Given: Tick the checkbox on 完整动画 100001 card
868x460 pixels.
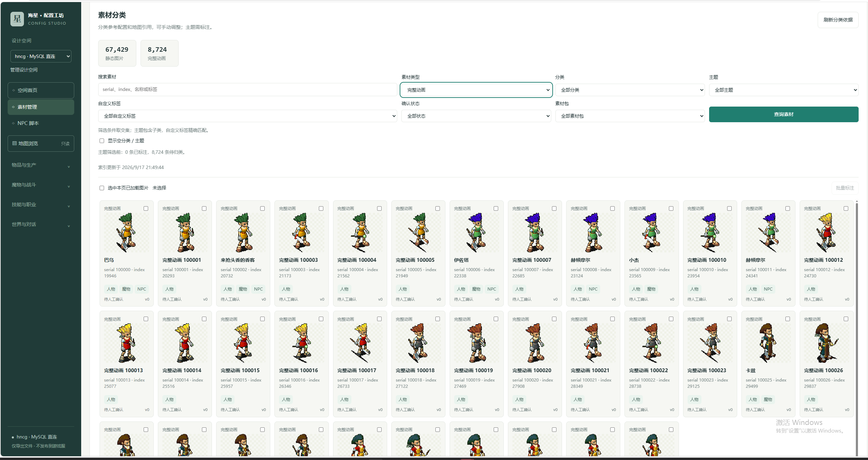Looking at the screenshot, I should click(204, 209).
